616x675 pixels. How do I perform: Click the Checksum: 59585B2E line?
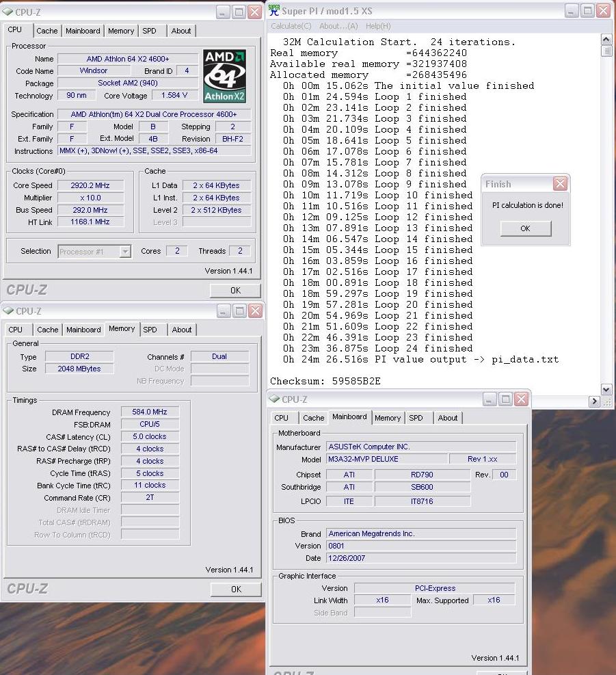tap(325, 382)
